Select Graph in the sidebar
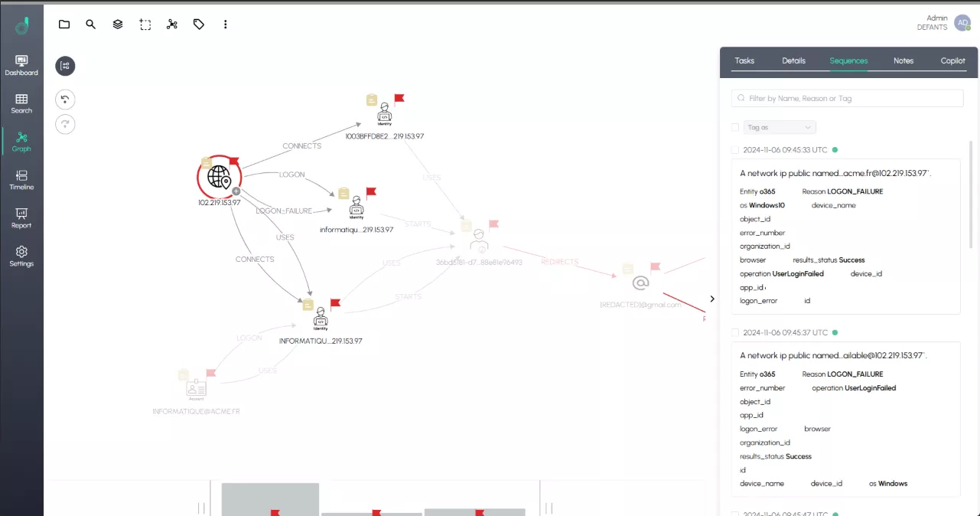The height and width of the screenshot is (516, 980). point(21,142)
